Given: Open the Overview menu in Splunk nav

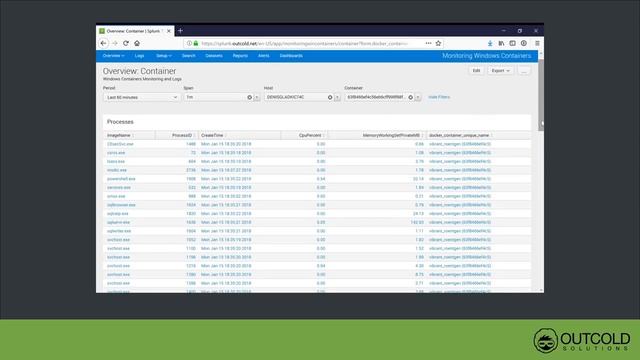Looking at the screenshot, I should coord(113,56).
